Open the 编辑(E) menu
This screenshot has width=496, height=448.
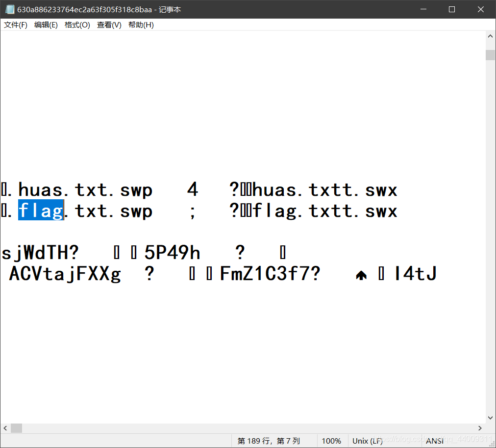[x=46, y=24]
